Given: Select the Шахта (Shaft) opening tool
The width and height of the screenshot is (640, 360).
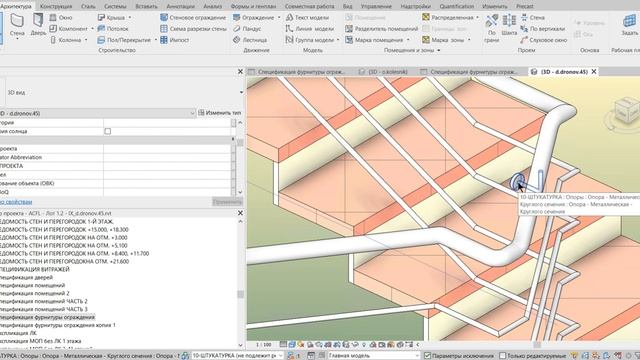Looking at the screenshot, I should [x=509, y=24].
